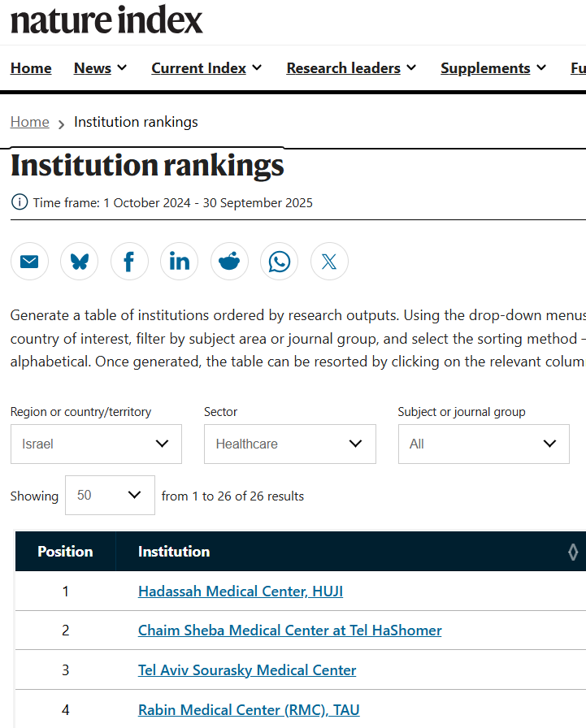586x728 pixels.
Task: Share rankings on Facebook
Action: (x=129, y=262)
